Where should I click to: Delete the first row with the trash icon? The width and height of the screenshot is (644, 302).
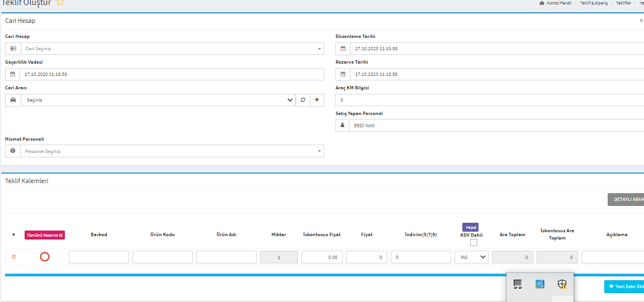click(x=14, y=257)
